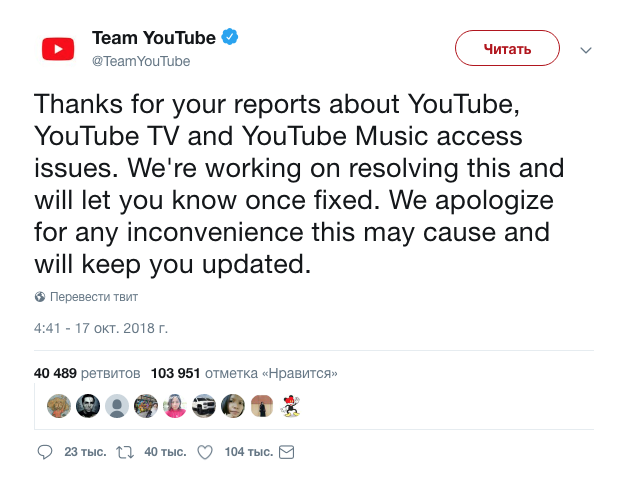The height and width of the screenshot is (480, 626).
Task: Open the tweet timestamp 4:41 17 окт. 2018
Action: [100, 327]
